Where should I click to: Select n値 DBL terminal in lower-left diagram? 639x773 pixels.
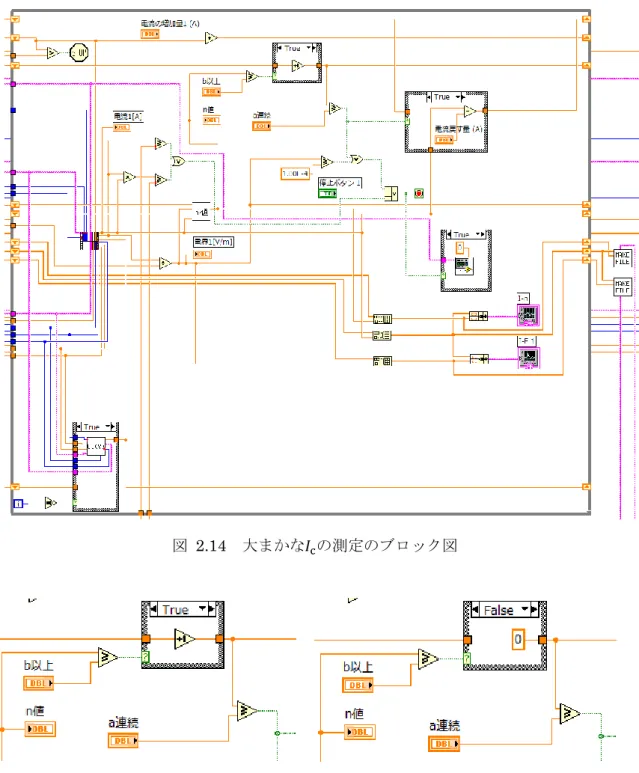[x=40, y=729]
